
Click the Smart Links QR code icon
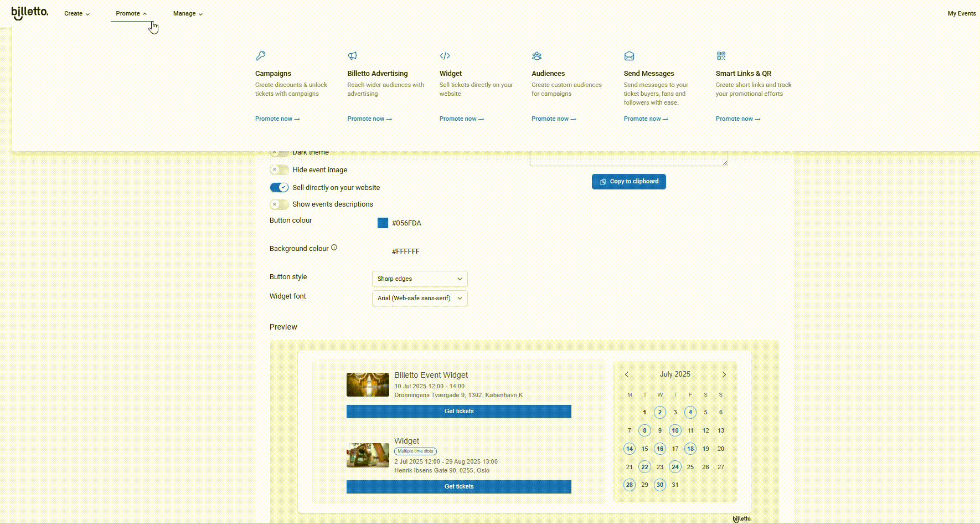[721, 56]
